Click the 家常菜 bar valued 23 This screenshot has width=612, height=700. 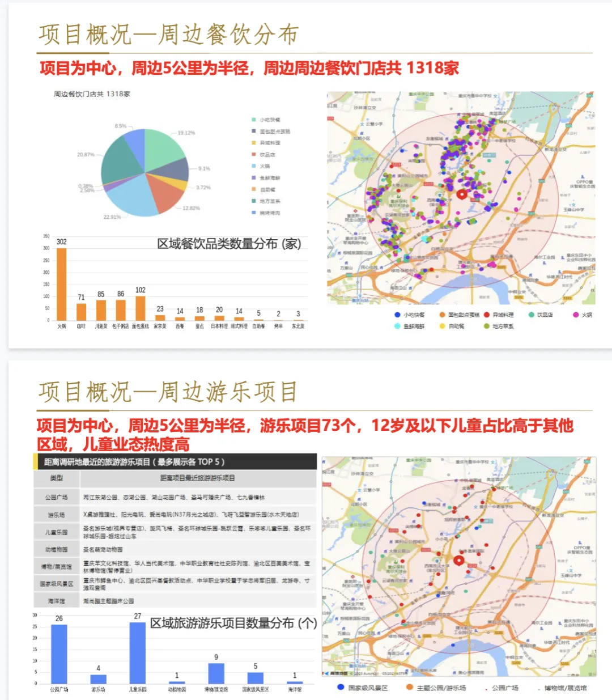pyautogui.click(x=160, y=317)
